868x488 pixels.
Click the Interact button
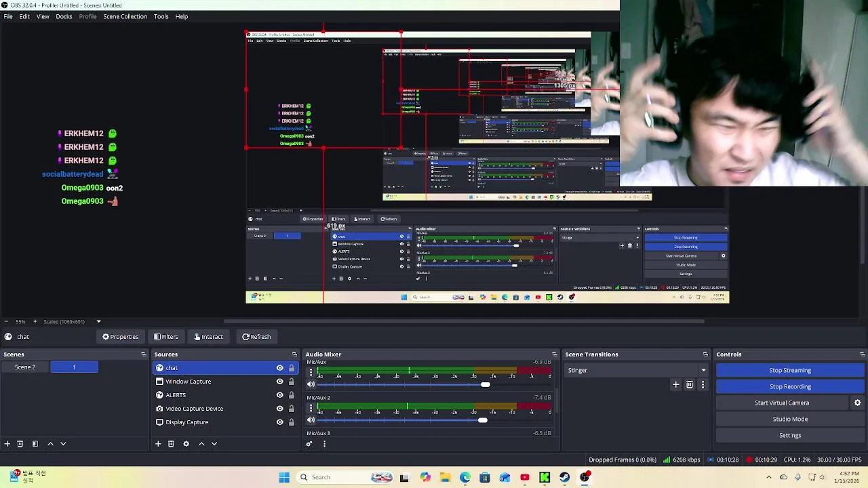208,337
